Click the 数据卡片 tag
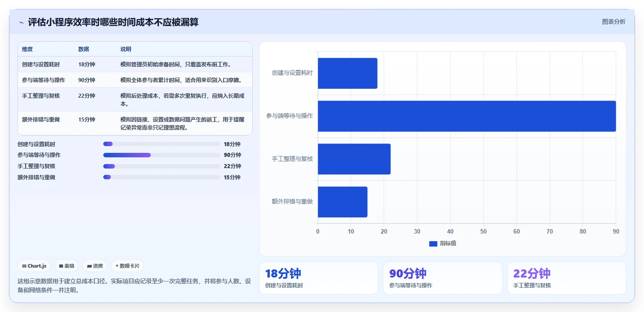This screenshot has width=644, height=312. (127, 266)
